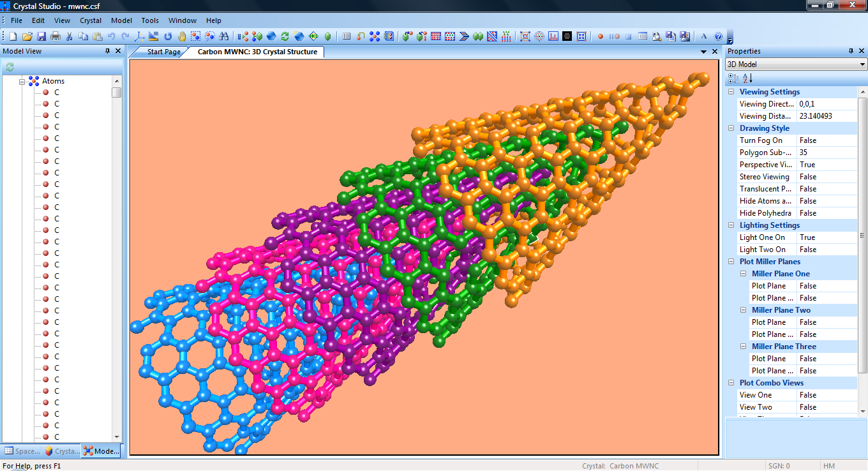Screen dimensions: 868x471
Task: Open help with the question mark icon
Action: click(718, 36)
